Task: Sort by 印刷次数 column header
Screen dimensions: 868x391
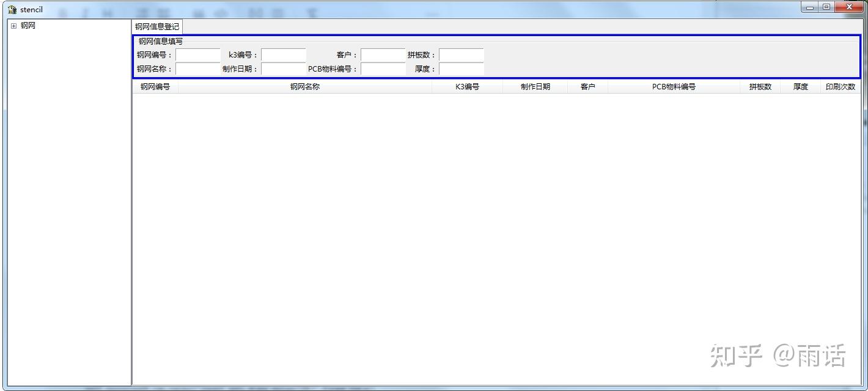Action: click(x=840, y=87)
